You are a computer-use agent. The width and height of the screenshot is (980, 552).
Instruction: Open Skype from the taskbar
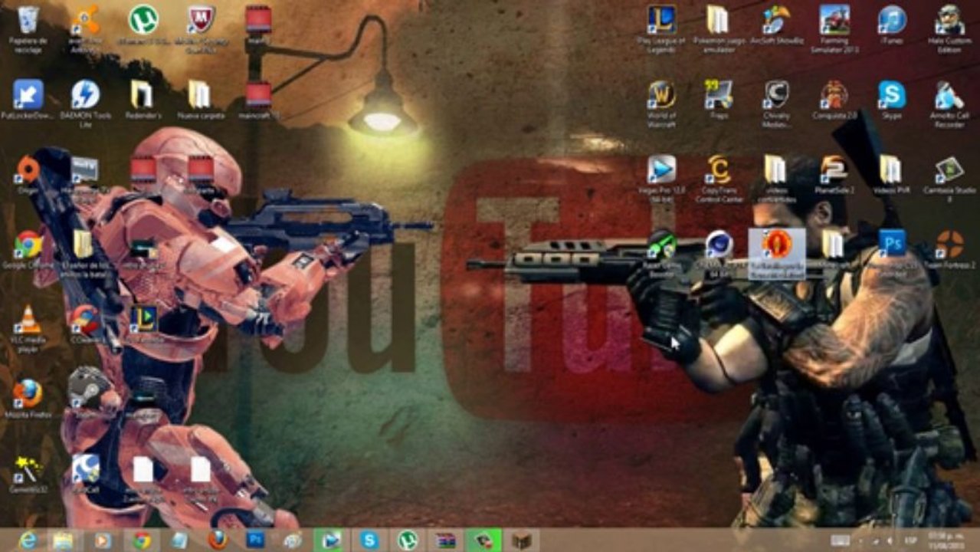coord(369,540)
